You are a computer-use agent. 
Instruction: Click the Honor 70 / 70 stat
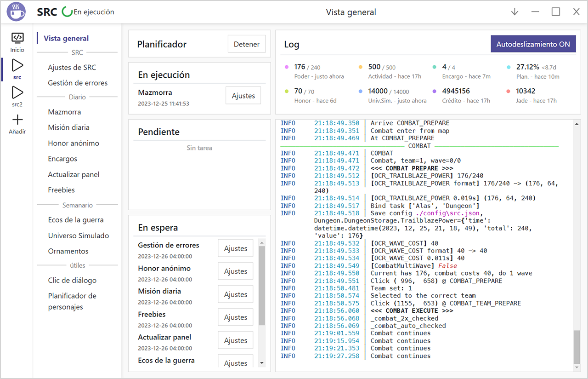(316, 96)
